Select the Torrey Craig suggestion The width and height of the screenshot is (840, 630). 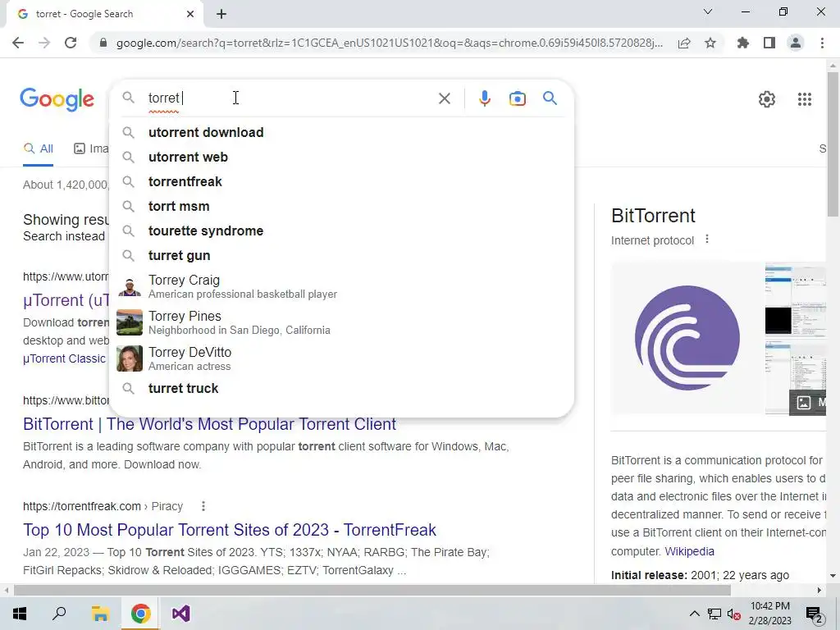pyautogui.click(x=341, y=286)
